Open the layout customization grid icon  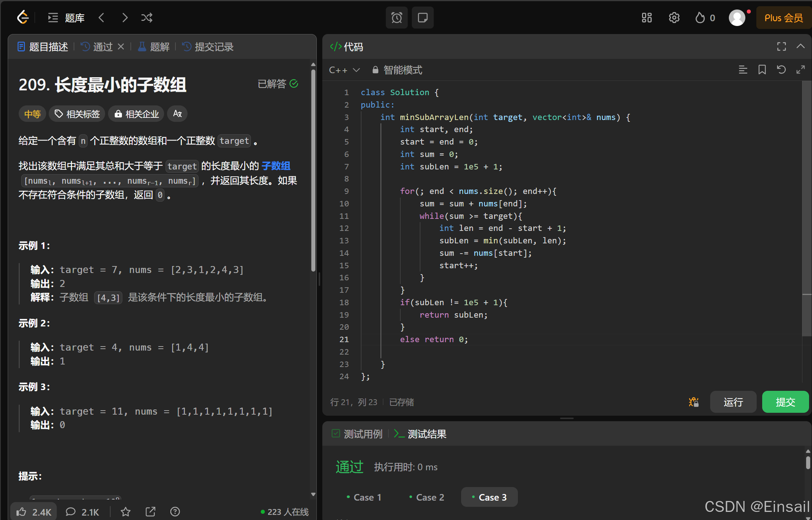pyautogui.click(x=647, y=17)
